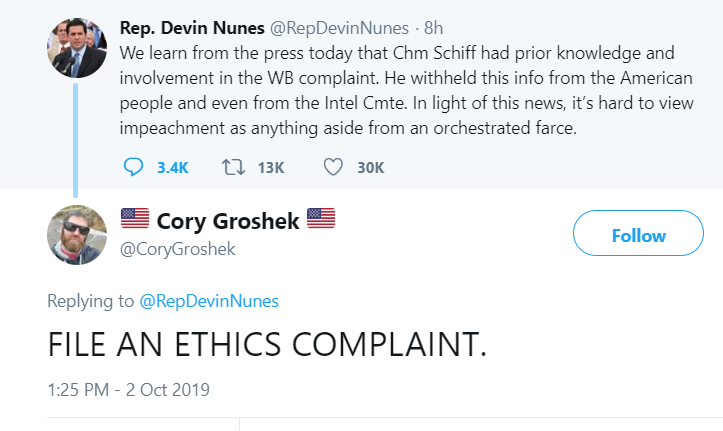The height and width of the screenshot is (431, 723).
Task: Click the flag emoji before Cory Groshek
Action: pyautogui.click(x=134, y=220)
